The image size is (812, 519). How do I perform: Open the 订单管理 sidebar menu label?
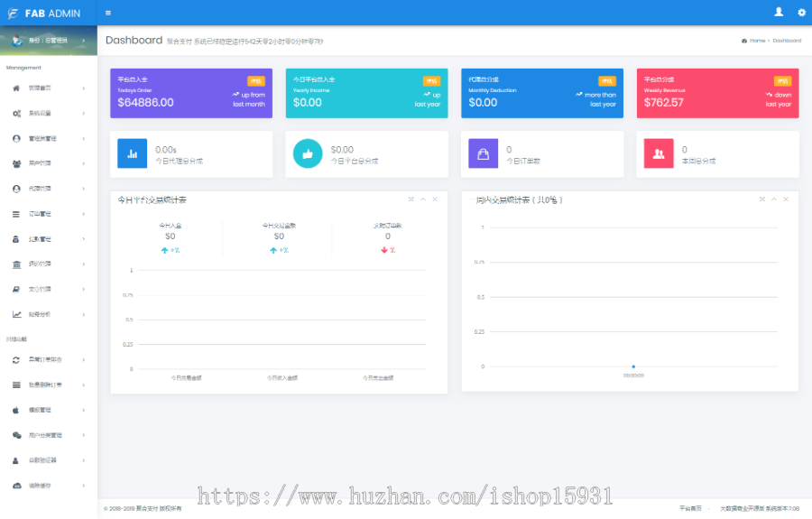(x=40, y=214)
